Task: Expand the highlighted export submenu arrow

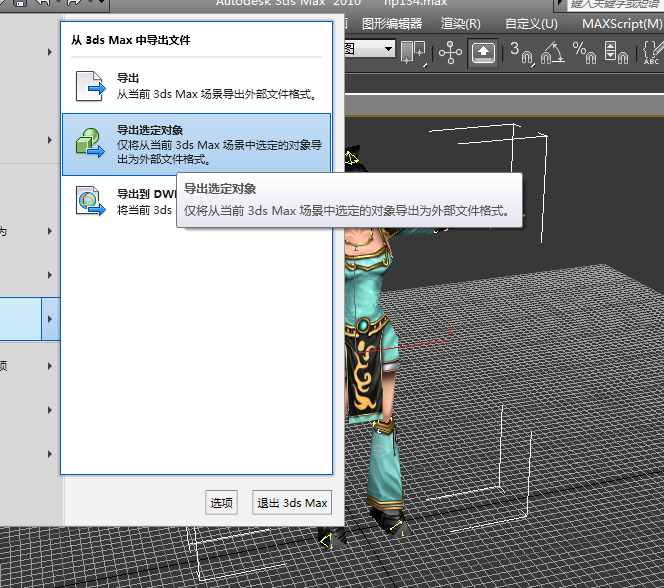Action: point(50,319)
